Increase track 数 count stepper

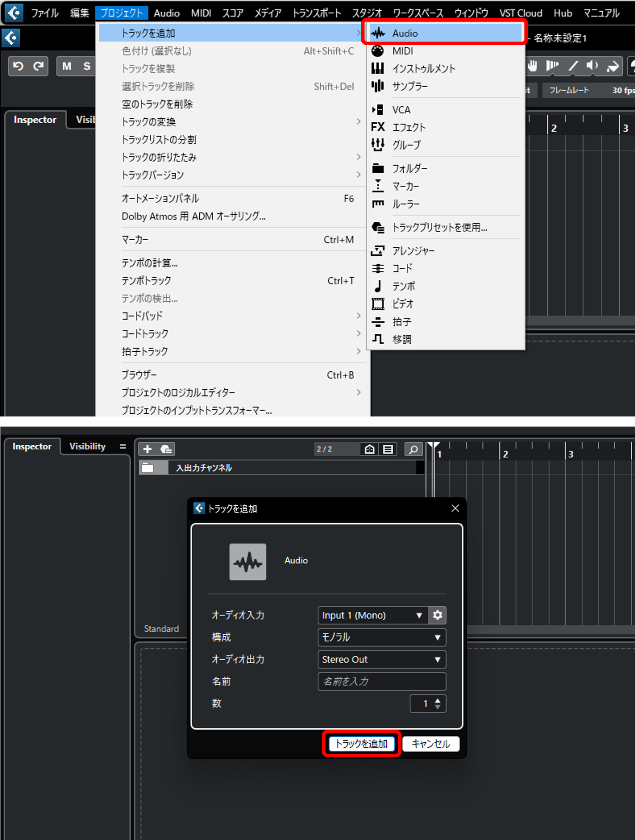point(438,700)
